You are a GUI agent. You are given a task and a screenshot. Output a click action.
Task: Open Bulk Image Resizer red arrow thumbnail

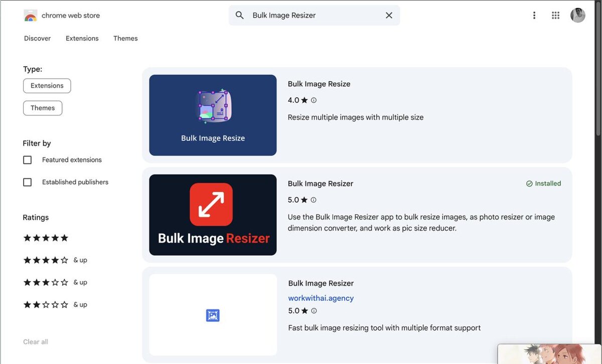(x=213, y=215)
